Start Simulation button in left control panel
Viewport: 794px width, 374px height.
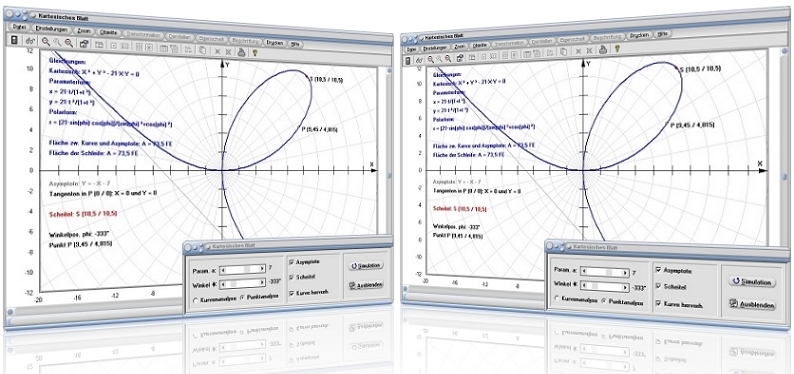[x=366, y=265]
